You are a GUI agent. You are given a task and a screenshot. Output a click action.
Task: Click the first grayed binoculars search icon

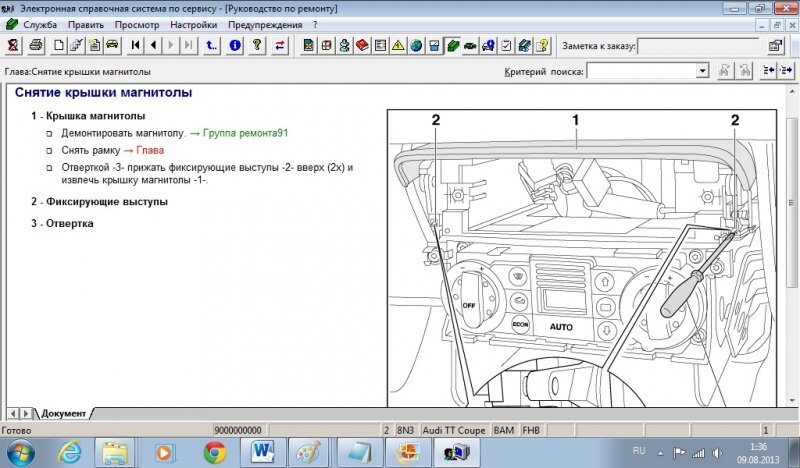tap(725, 70)
